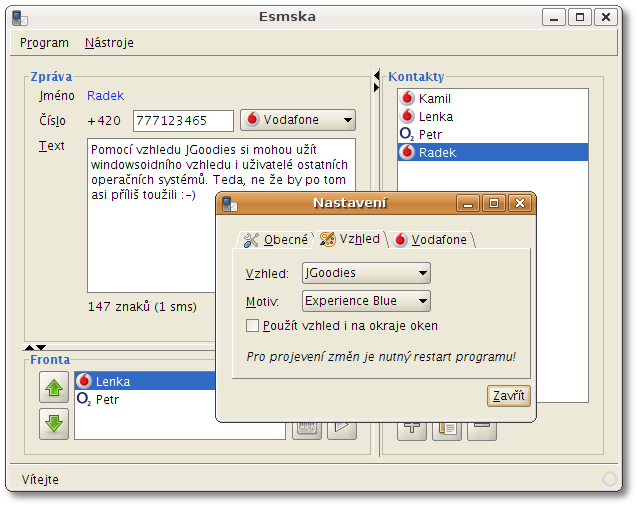
Task: Move queued message up with green arrow
Action: [x=54, y=387]
